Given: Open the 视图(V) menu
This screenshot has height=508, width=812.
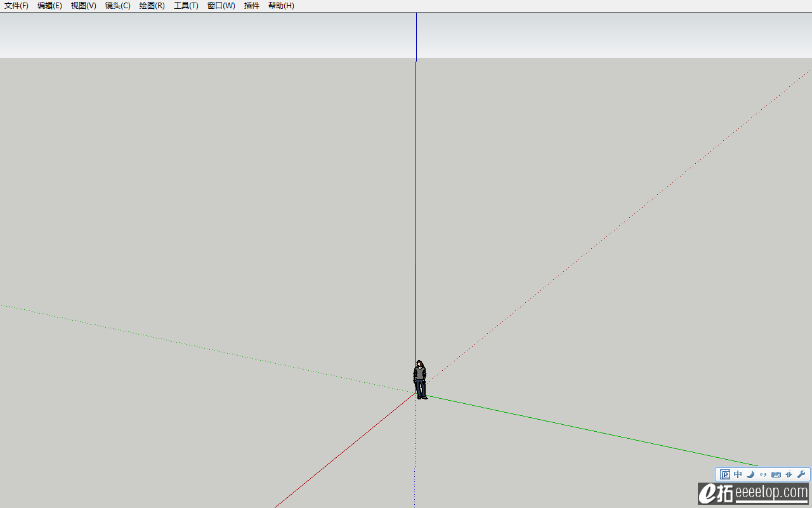Looking at the screenshot, I should (83, 6).
